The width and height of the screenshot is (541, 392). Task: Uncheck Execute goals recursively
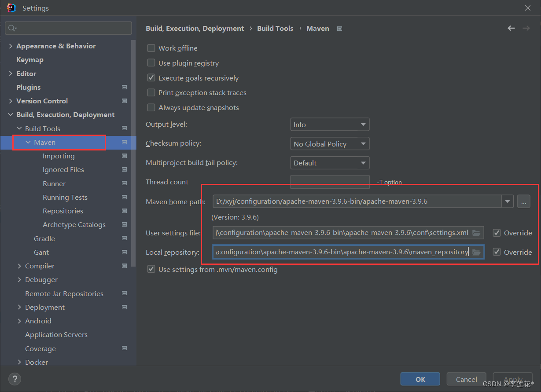point(151,78)
